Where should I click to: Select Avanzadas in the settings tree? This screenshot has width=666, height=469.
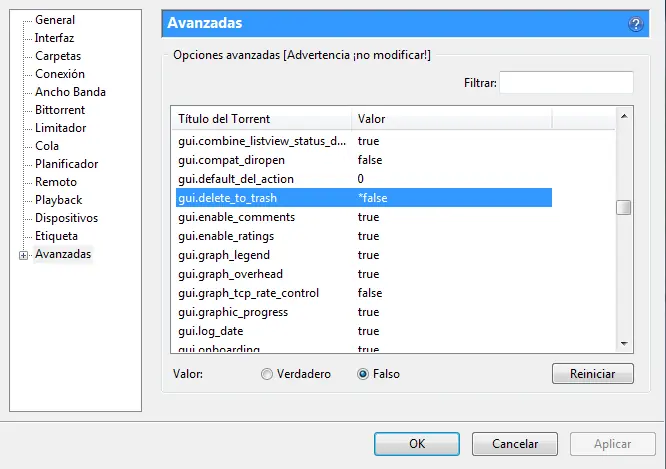63,254
